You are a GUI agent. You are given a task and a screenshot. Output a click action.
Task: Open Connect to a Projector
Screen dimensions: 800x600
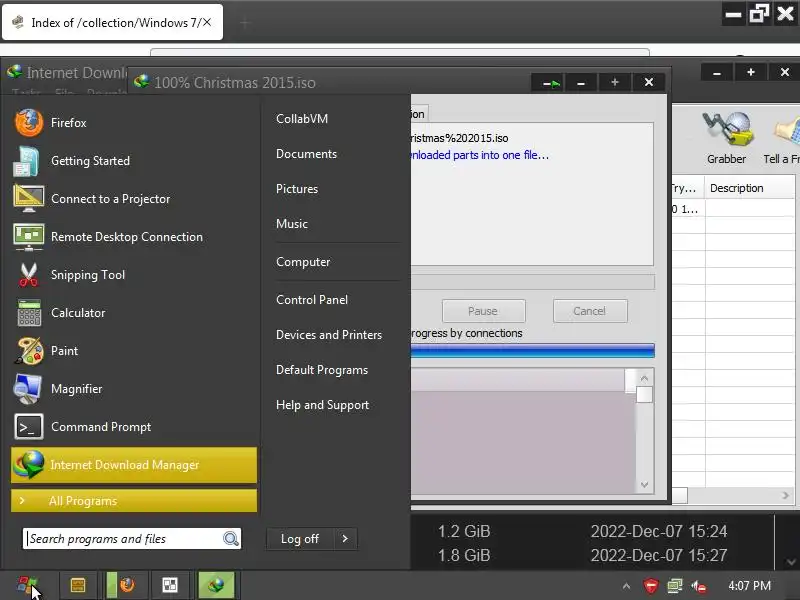click(134, 199)
